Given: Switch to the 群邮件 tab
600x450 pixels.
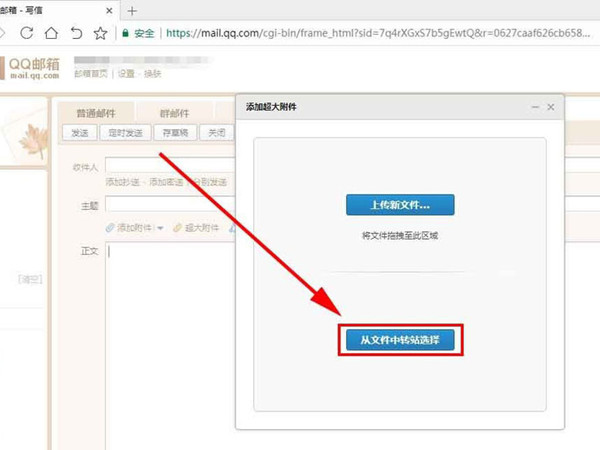Looking at the screenshot, I should (x=174, y=113).
